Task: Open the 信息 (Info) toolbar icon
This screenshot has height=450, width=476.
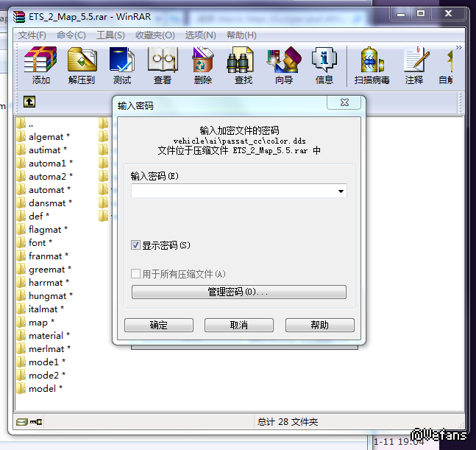Action: point(324,66)
